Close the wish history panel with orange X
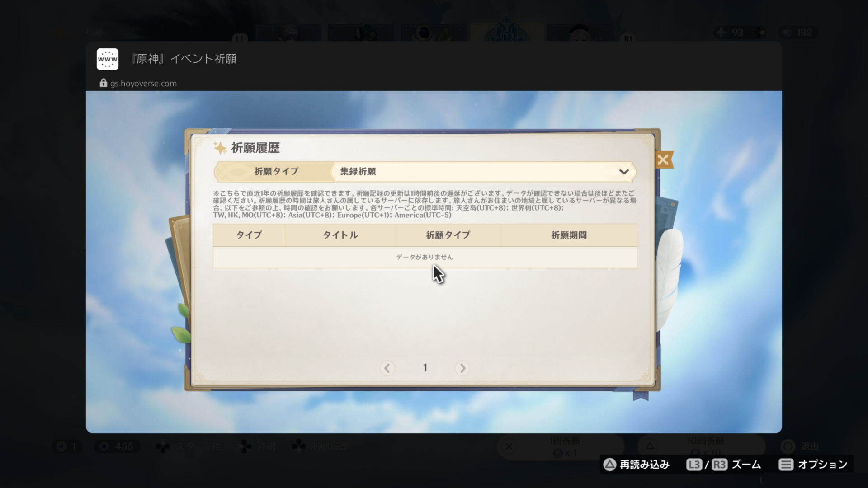Screen dimensions: 868x488 point(663,160)
